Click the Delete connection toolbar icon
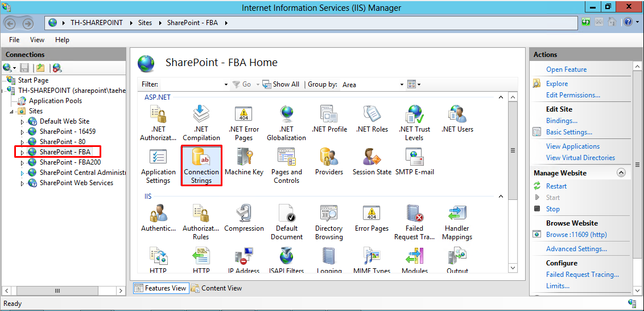This screenshot has width=644, height=311. point(57,67)
